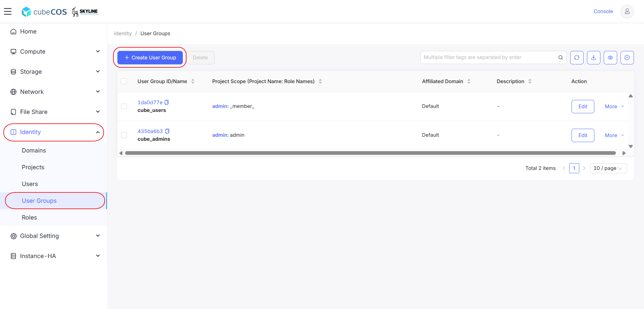
Task: Copy ID 435ba6b3 with copy icon
Action: (x=167, y=131)
